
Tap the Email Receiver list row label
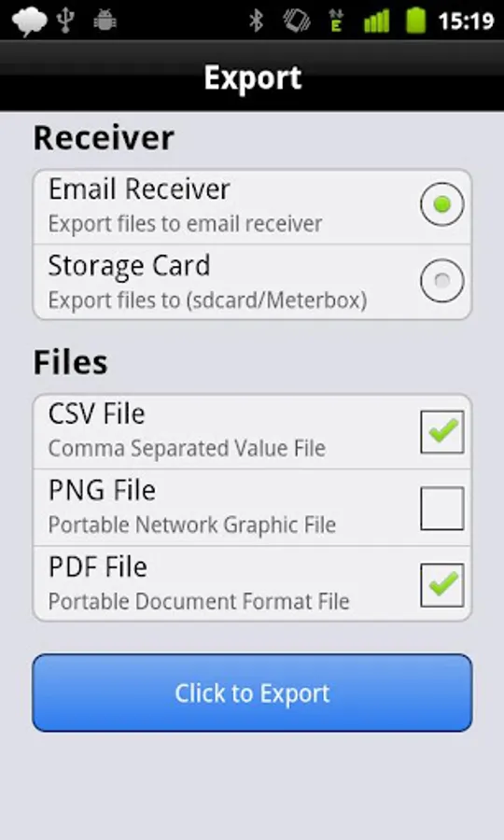[x=139, y=189]
